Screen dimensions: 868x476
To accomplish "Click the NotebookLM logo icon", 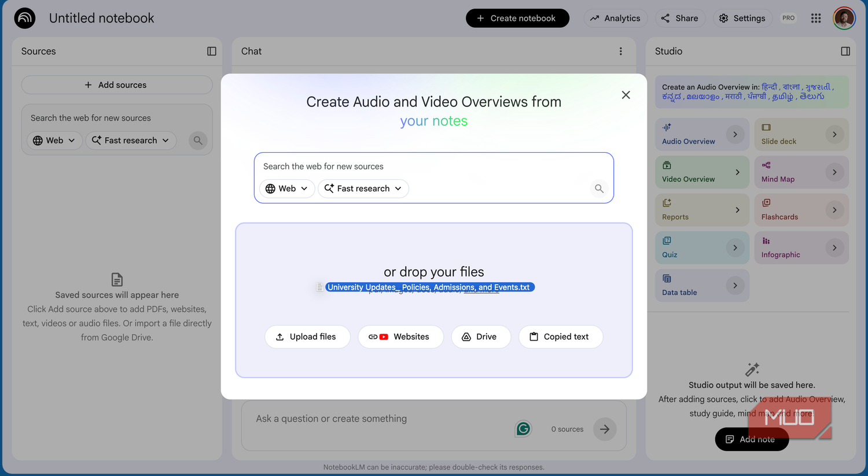I will click(x=25, y=18).
